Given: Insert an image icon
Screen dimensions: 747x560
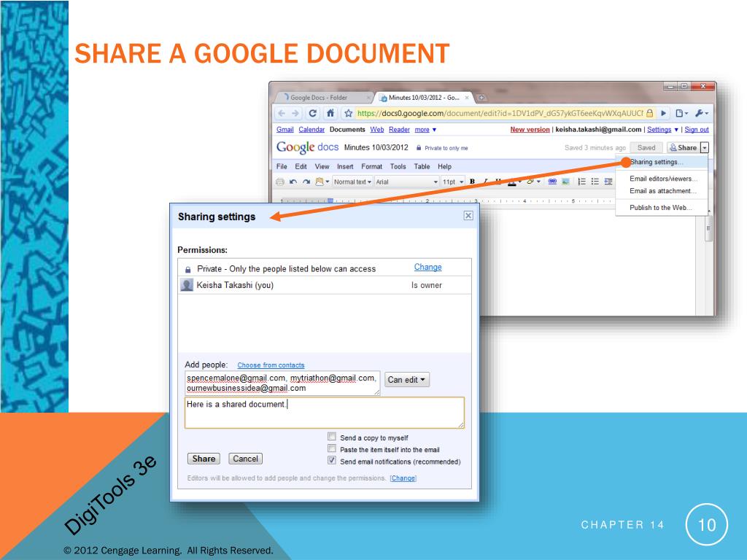Looking at the screenshot, I should point(565,182).
